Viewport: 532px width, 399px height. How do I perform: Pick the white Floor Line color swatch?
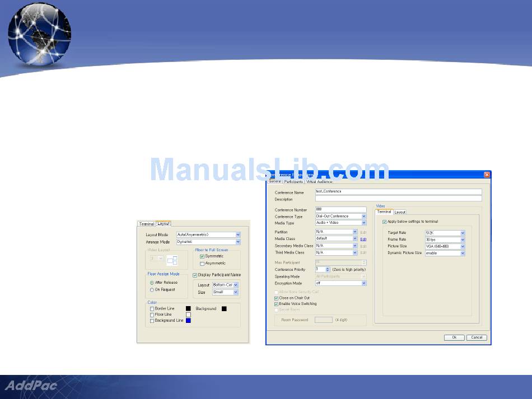pos(188,314)
